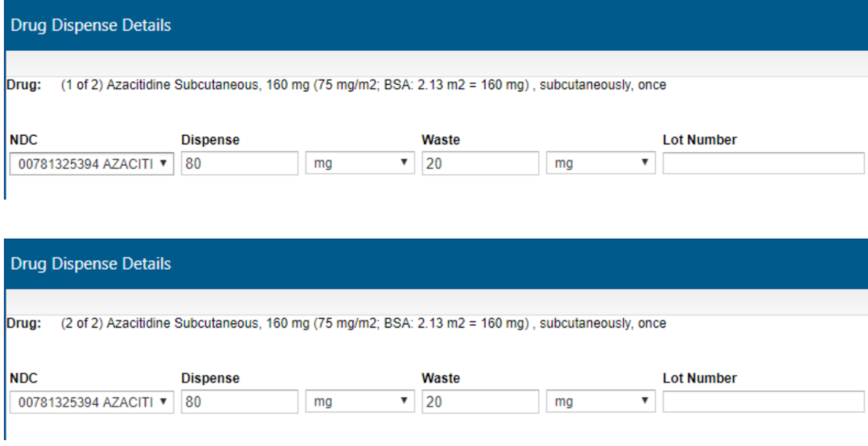Expand Dispense unit mg dropdown in first panel
The width and height of the screenshot is (868, 446).
(x=359, y=163)
